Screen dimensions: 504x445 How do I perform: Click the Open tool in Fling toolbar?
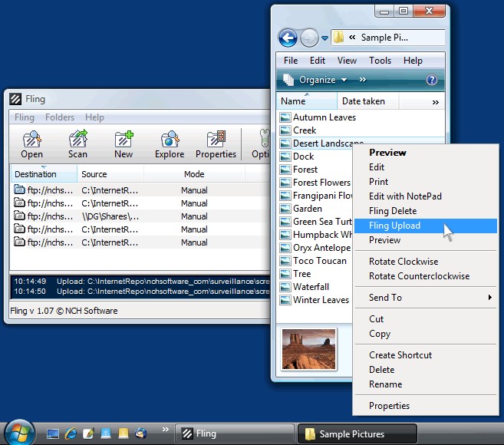click(x=31, y=144)
